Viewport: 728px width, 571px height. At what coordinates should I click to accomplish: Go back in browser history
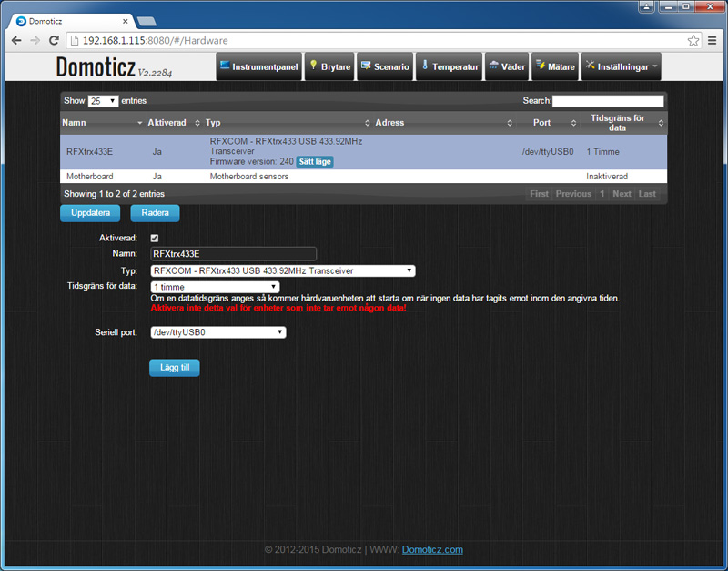pyautogui.click(x=16, y=40)
